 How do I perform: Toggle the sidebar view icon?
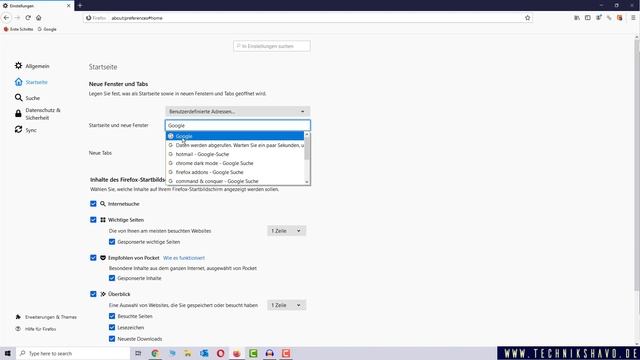click(588, 18)
